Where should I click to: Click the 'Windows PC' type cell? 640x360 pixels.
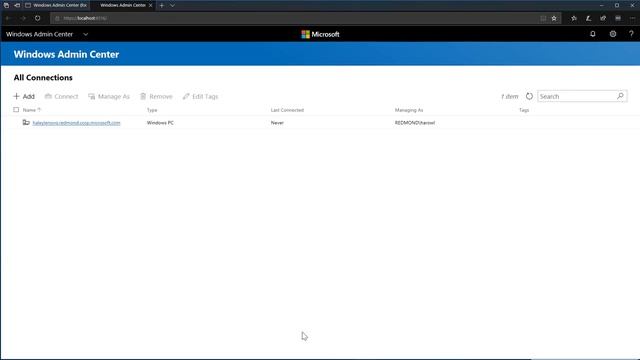160,123
